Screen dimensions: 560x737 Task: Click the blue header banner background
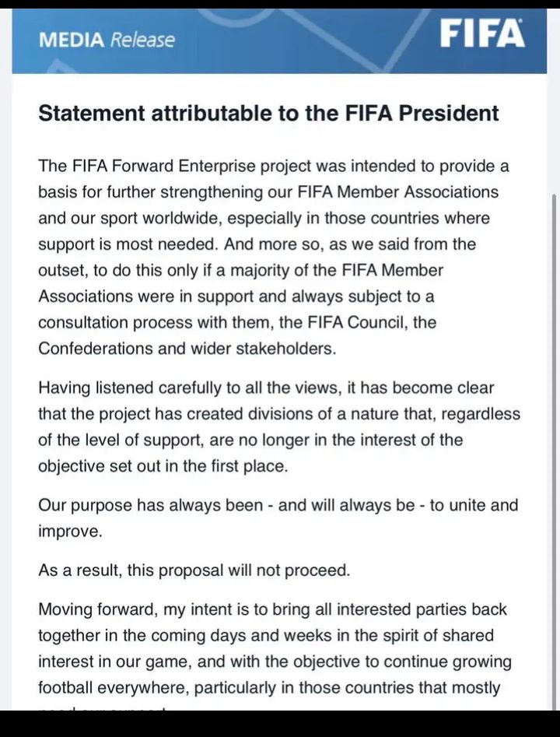click(279, 41)
